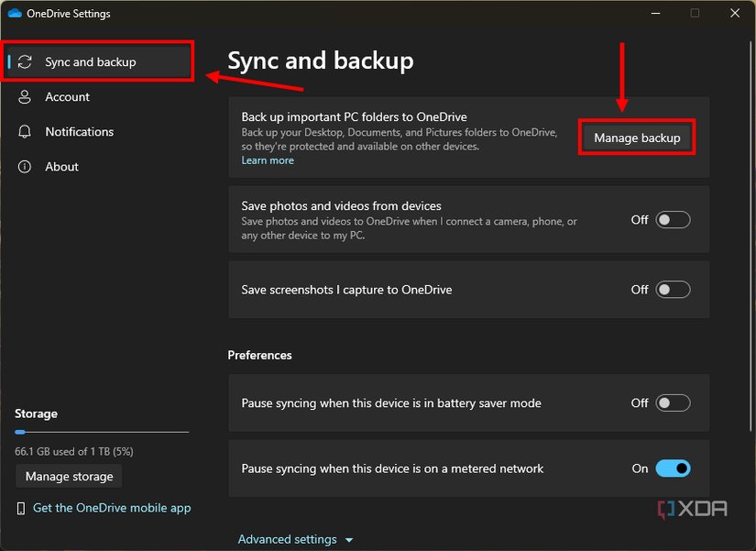Click the About info icon
Screen dimensions: 756x551
coord(25,167)
